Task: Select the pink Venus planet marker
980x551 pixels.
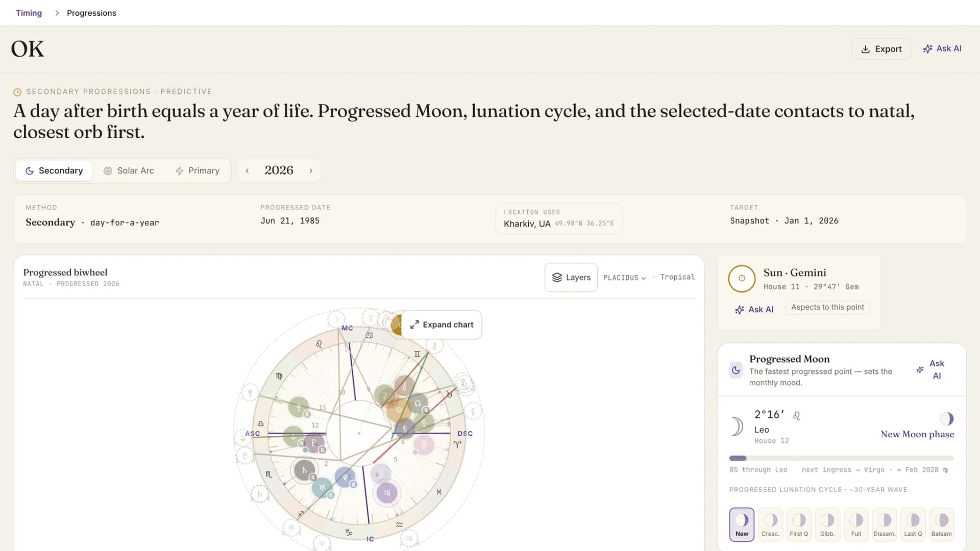Action: [424, 444]
